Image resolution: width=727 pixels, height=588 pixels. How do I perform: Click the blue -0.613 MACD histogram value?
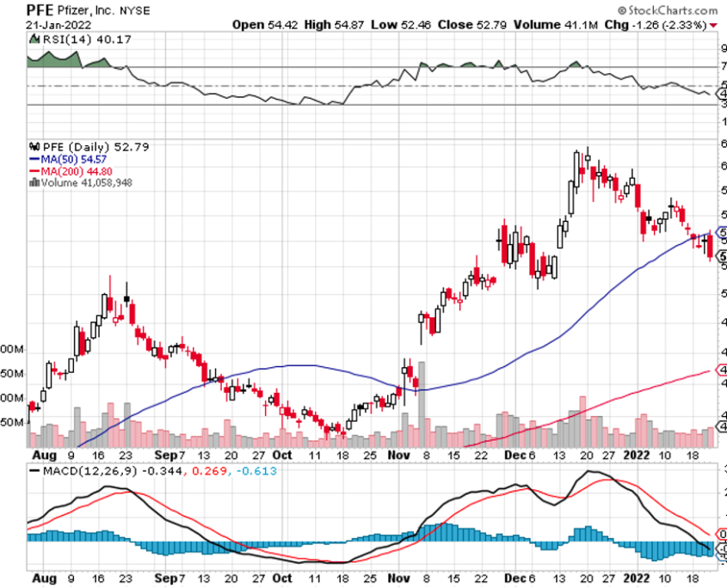coord(256,471)
